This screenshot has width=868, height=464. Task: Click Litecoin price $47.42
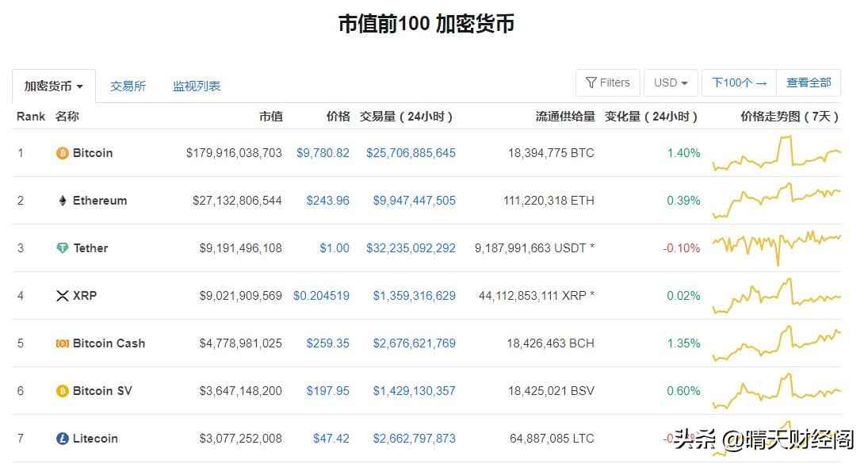point(331,439)
